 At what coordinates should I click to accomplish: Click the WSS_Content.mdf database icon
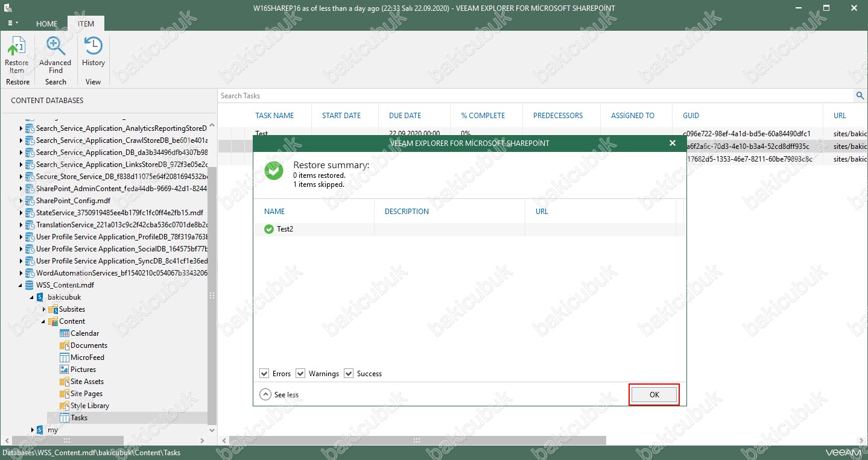pyautogui.click(x=30, y=285)
